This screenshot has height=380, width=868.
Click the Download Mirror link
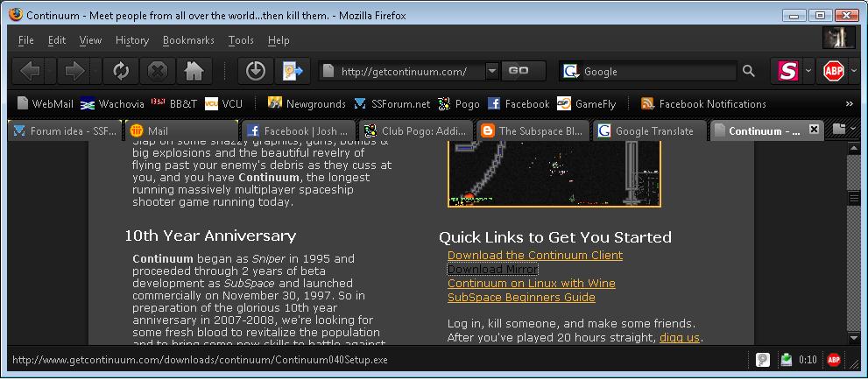pos(492,270)
